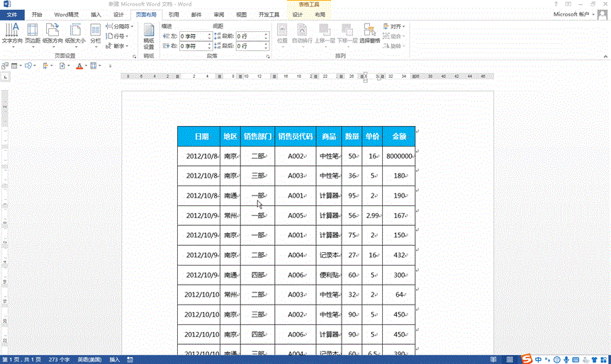Expand the 分隔符 breaks dropdown

point(118,26)
